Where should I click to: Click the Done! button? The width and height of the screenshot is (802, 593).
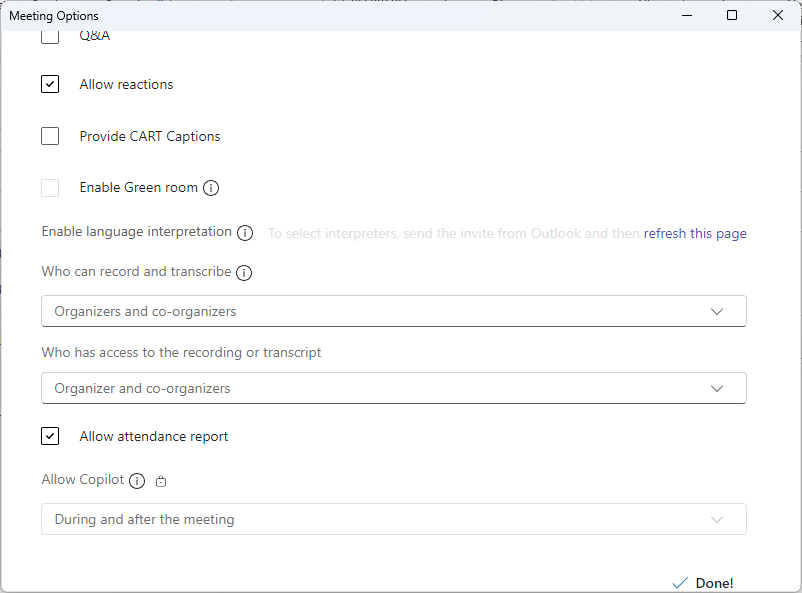703,583
